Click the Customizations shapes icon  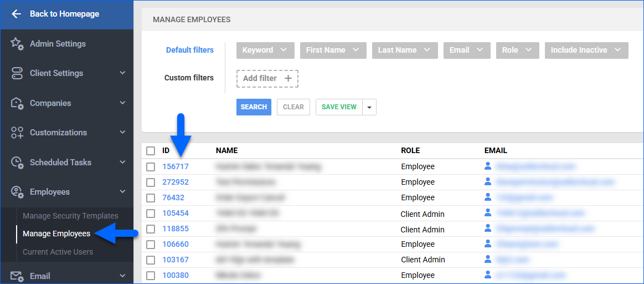(17, 133)
